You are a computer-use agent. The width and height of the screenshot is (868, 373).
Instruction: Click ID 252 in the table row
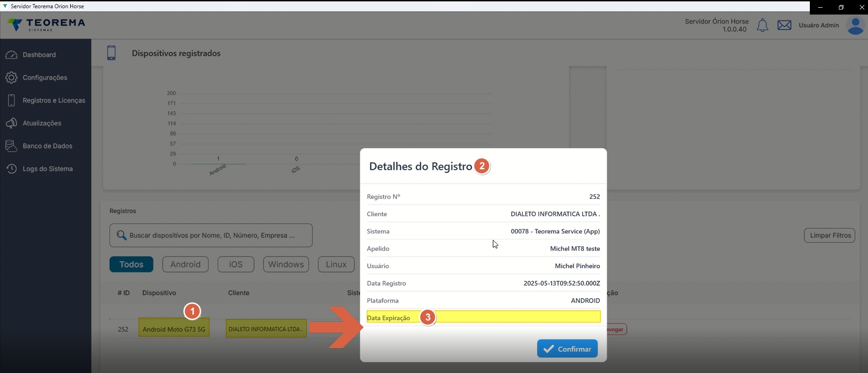(123, 329)
